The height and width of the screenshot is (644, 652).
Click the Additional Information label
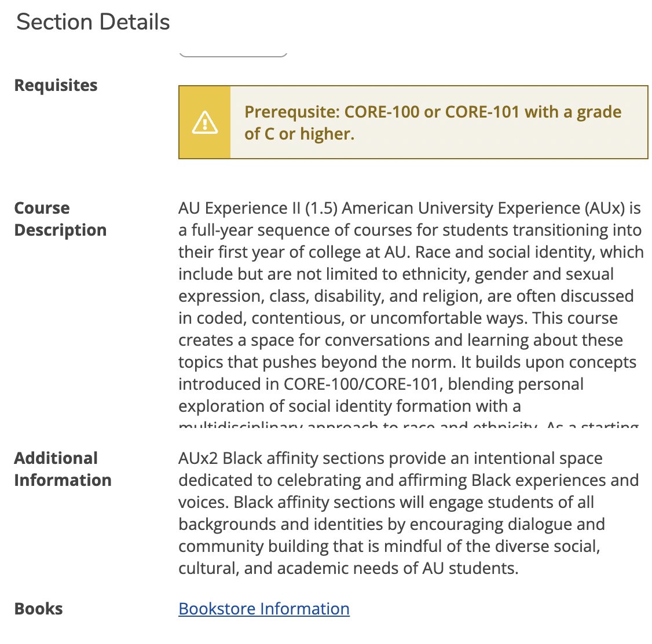63,469
